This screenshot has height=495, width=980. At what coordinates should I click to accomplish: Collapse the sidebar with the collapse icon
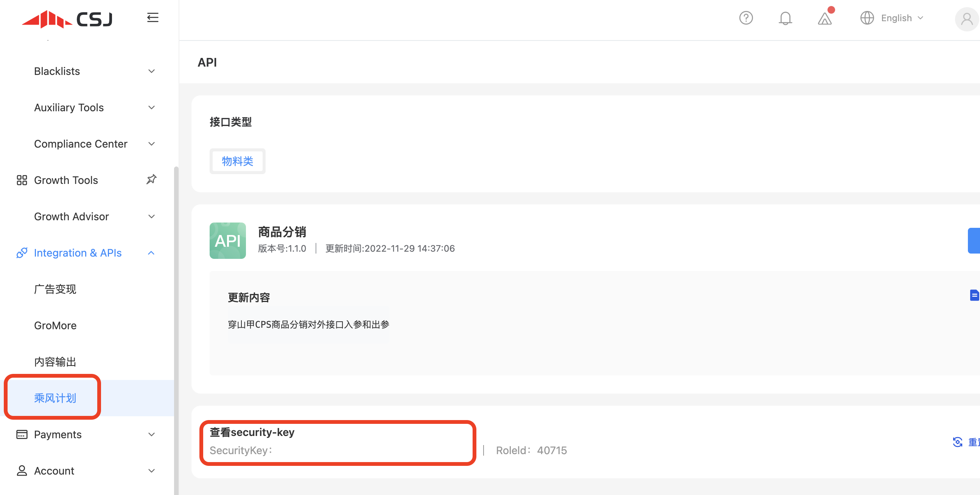coord(153,17)
